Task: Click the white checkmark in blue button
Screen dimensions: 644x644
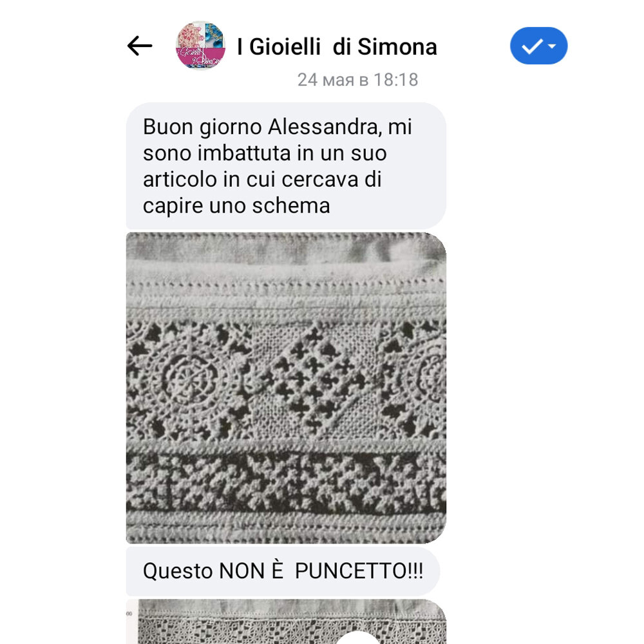Action: click(532, 46)
